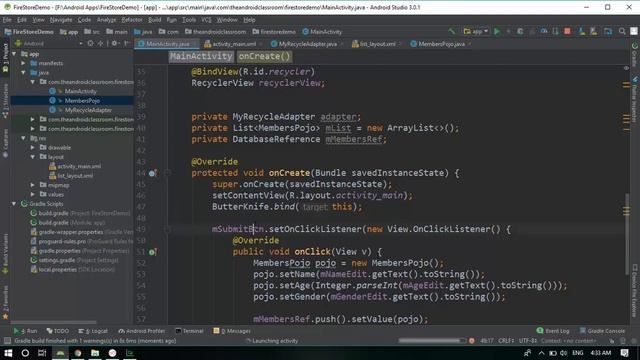The height and width of the screenshot is (360, 640).
Task: Collapse the res folder
Action: 23,138
